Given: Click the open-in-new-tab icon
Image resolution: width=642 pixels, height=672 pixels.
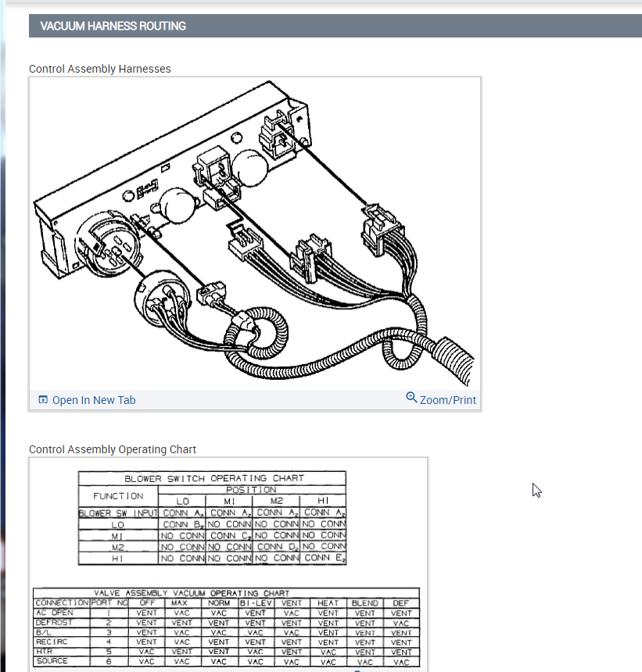Looking at the screenshot, I should pyautogui.click(x=43, y=400).
